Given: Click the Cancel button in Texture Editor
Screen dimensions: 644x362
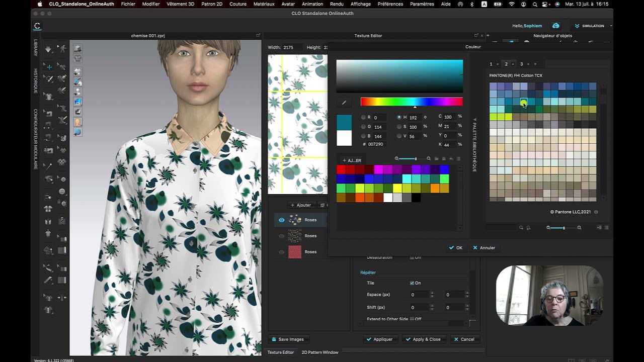Looking at the screenshot, I should point(464,339).
